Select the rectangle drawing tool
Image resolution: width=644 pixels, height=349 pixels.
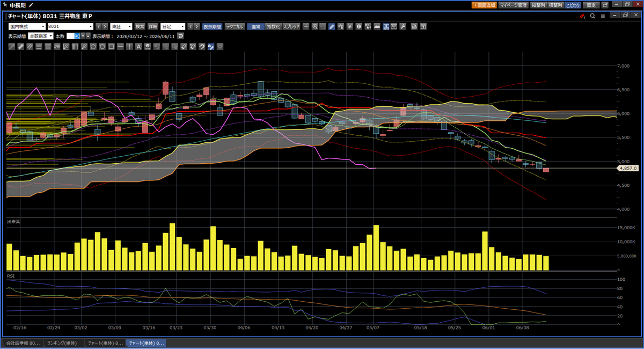[111, 47]
